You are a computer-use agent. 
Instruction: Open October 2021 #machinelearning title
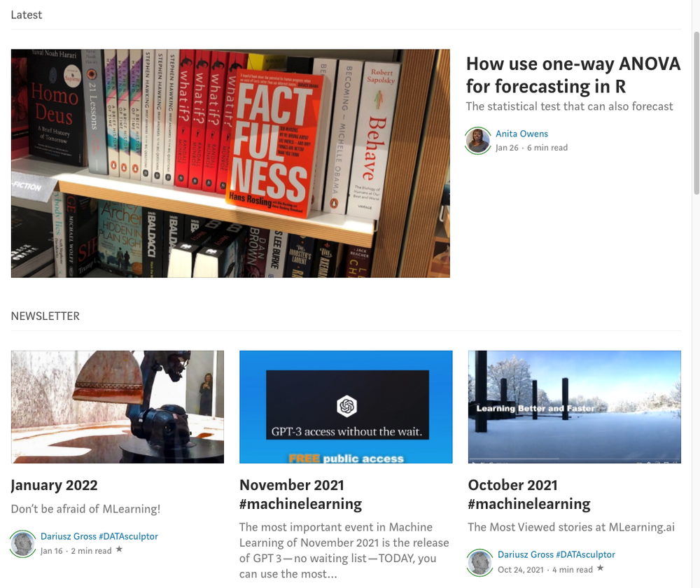point(529,494)
